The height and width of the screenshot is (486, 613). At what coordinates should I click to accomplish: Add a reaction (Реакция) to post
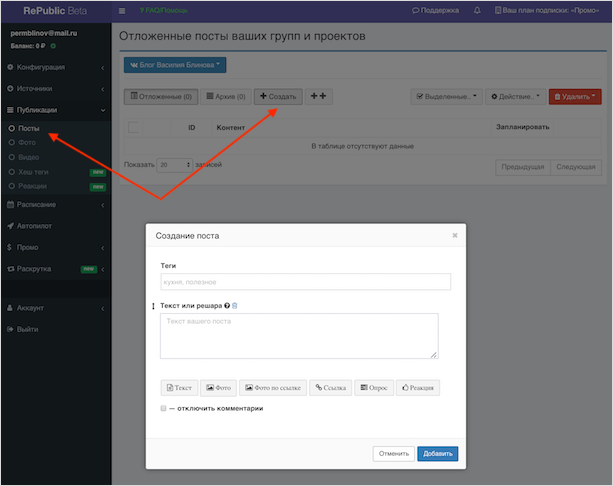[418, 387]
